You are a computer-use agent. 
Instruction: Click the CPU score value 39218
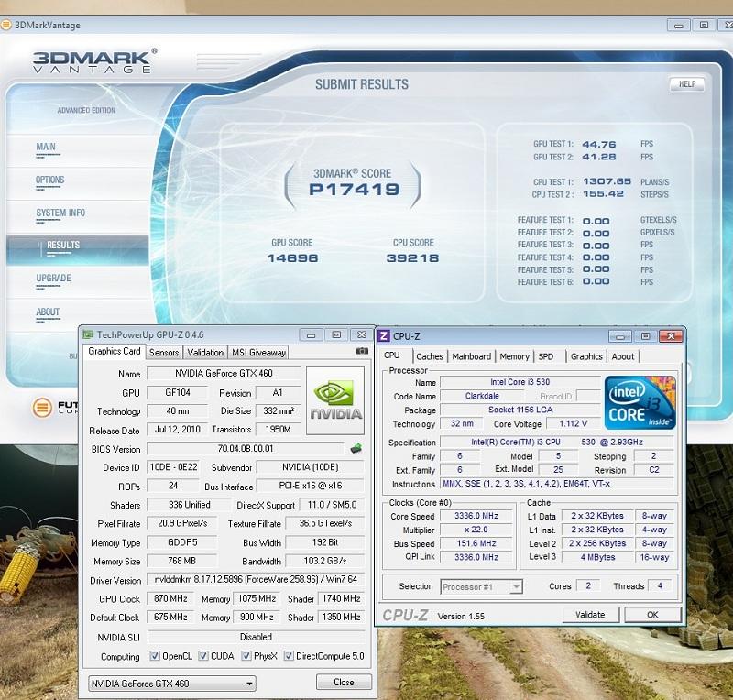click(x=413, y=258)
